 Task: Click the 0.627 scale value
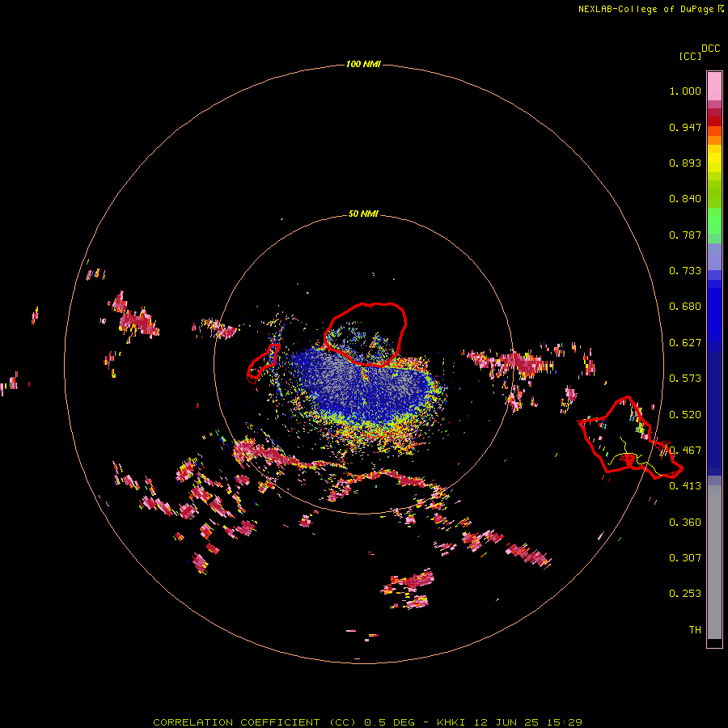click(685, 343)
